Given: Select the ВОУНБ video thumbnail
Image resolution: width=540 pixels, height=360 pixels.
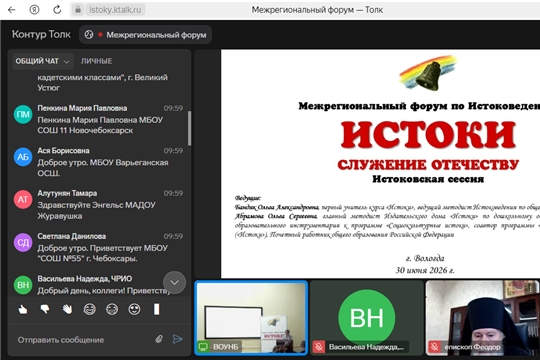Looking at the screenshot, I should click(x=251, y=318).
